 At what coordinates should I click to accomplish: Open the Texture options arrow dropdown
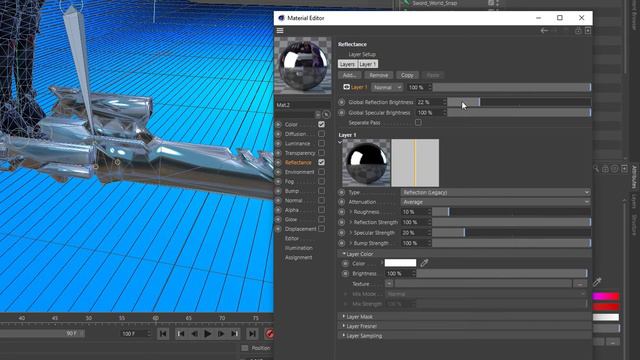(x=389, y=284)
